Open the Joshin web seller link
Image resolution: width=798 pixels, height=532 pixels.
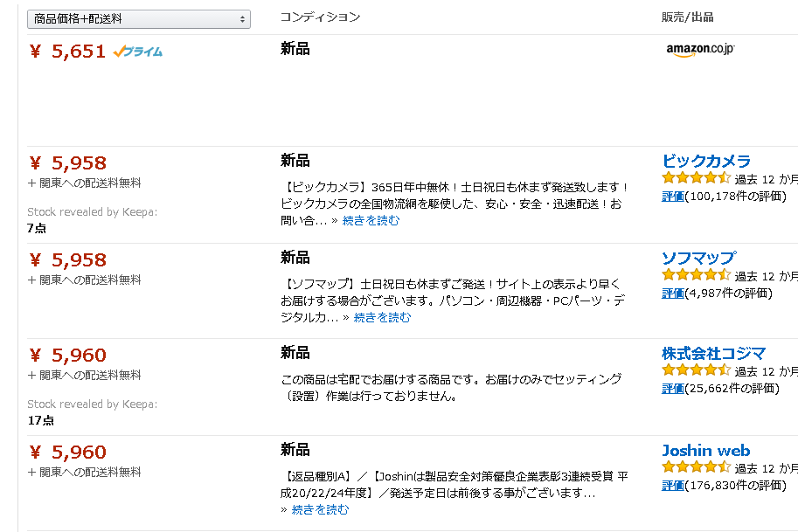click(705, 450)
